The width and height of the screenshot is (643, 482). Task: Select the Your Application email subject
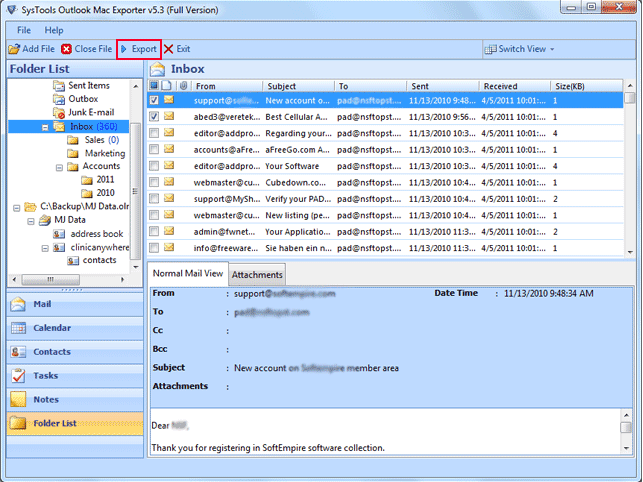[x=297, y=232]
